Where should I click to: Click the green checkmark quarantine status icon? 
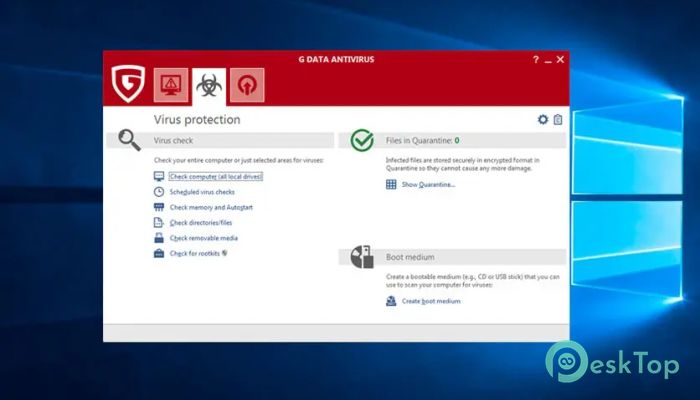(x=362, y=140)
